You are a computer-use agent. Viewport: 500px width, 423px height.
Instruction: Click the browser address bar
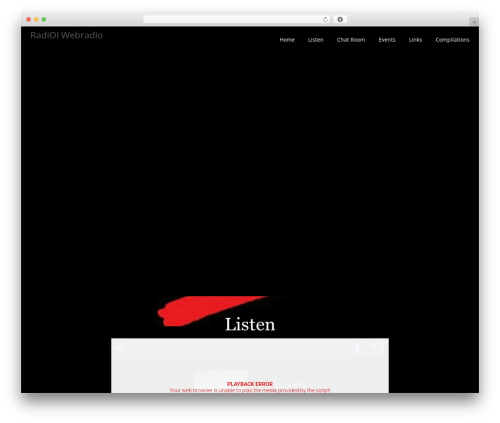[237, 19]
